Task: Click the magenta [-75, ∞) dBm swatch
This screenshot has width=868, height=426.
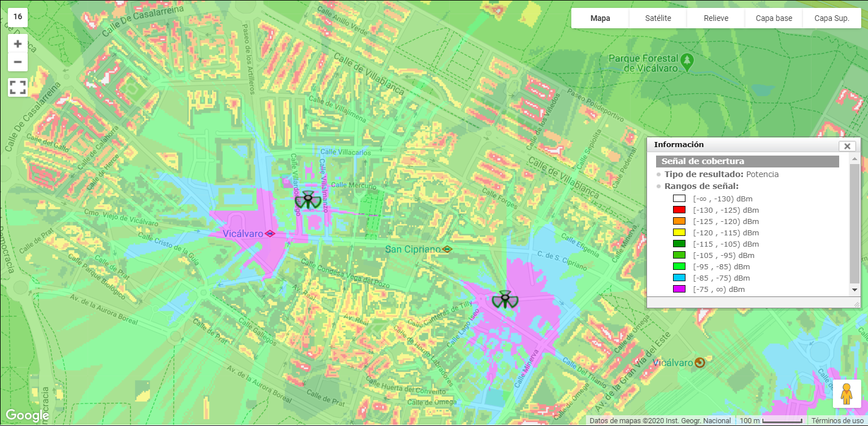Action: (x=679, y=289)
